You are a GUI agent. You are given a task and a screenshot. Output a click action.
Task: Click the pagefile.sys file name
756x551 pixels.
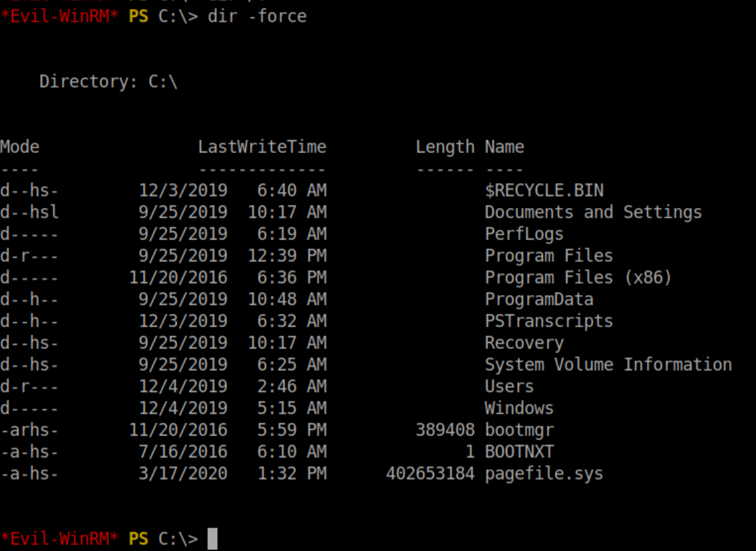(544, 474)
